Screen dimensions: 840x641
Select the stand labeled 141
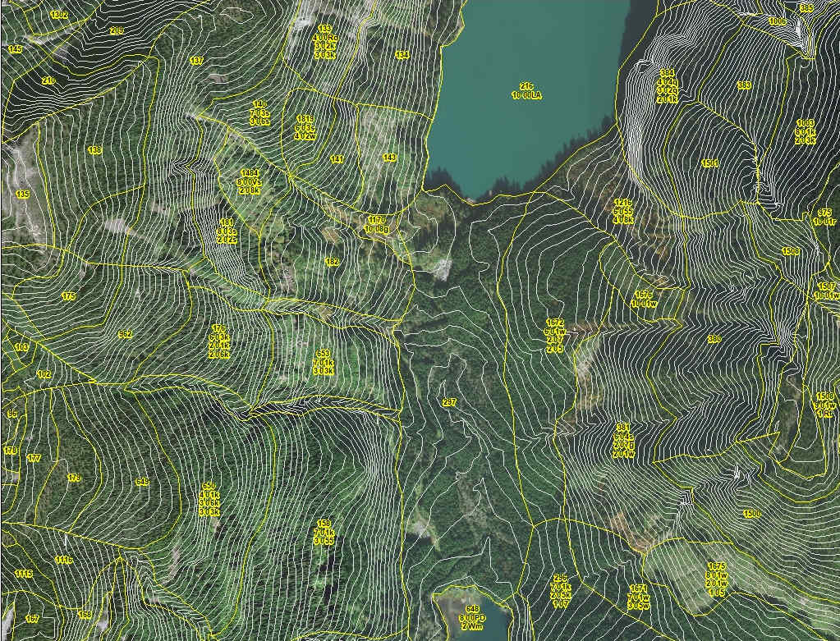(x=337, y=159)
